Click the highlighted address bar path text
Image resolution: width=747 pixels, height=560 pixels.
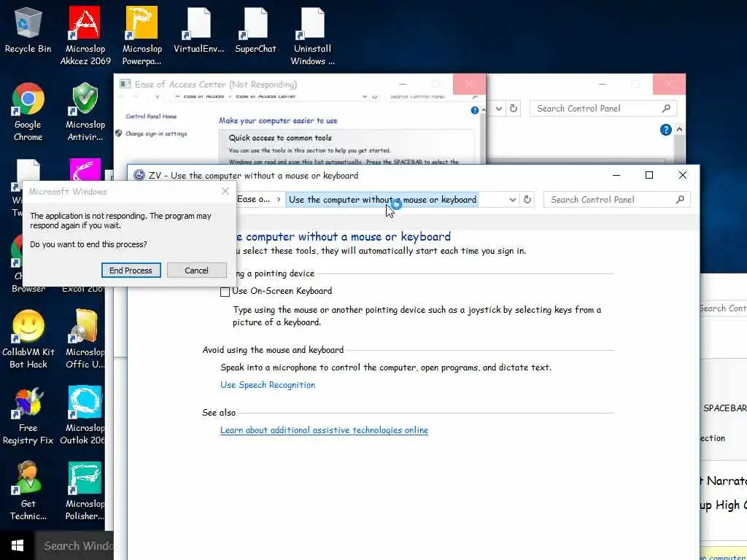[x=382, y=200]
